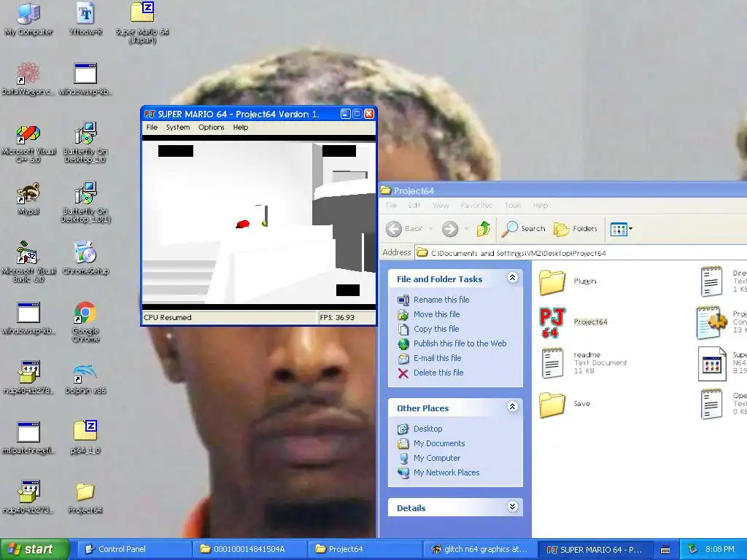Screen dimensions: 747x560
Task: Select Microsoft Visual C++ 6.0 shortcut
Action: (x=28, y=144)
